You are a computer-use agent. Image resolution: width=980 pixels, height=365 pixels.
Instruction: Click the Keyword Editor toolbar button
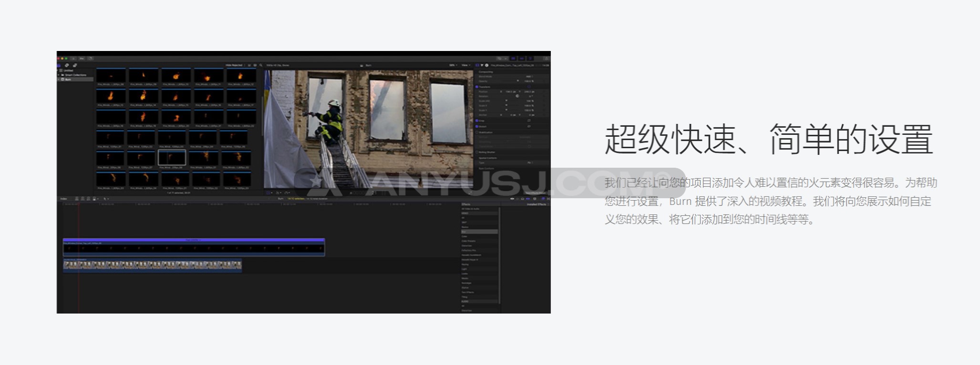tap(82, 59)
